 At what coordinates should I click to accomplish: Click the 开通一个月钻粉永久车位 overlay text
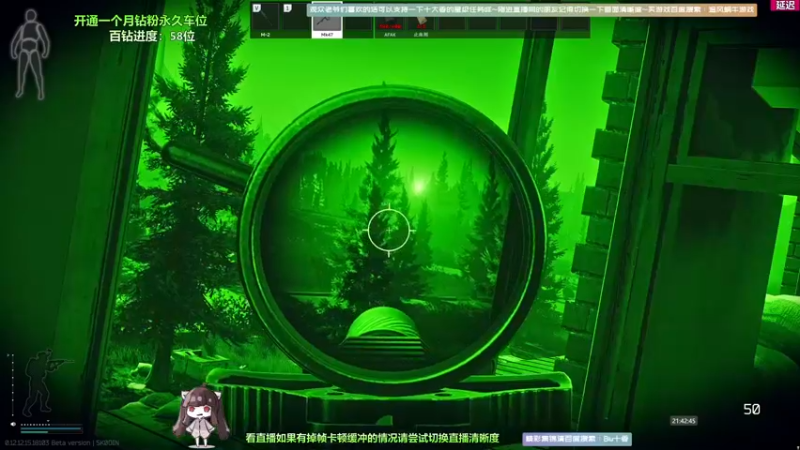tap(141, 20)
